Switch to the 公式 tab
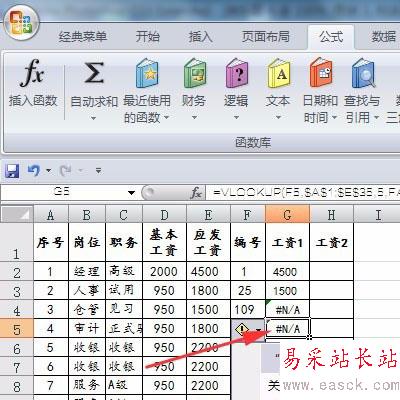 click(x=331, y=36)
